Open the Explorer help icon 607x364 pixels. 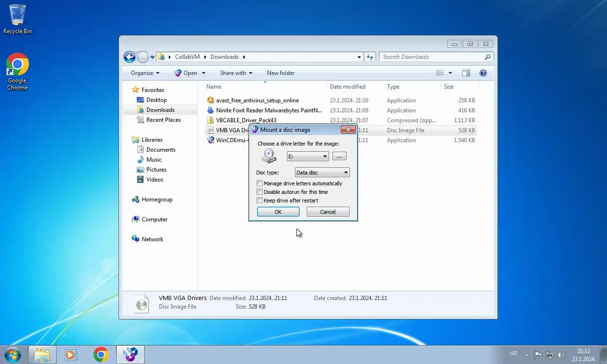tap(483, 73)
